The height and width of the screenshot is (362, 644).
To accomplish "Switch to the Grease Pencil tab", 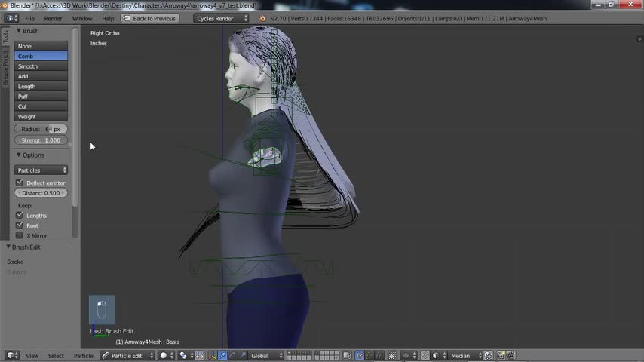I will pyautogui.click(x=5, y=68).
